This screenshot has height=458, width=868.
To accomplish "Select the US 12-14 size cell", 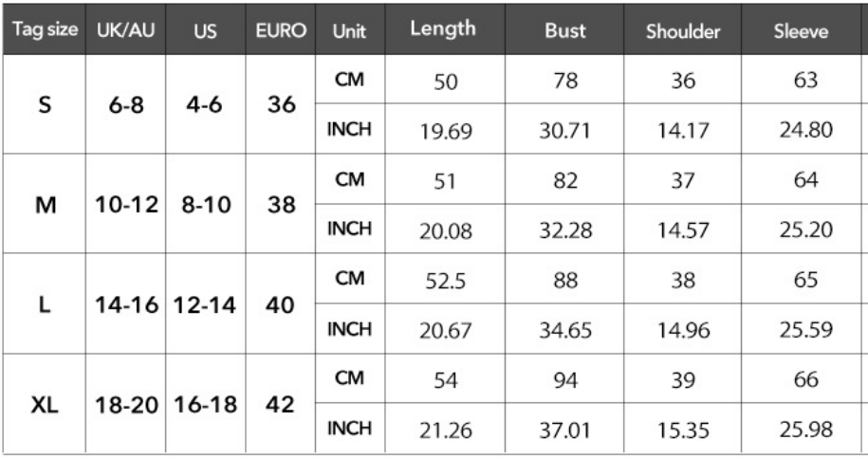I will [x=205, y=304].
